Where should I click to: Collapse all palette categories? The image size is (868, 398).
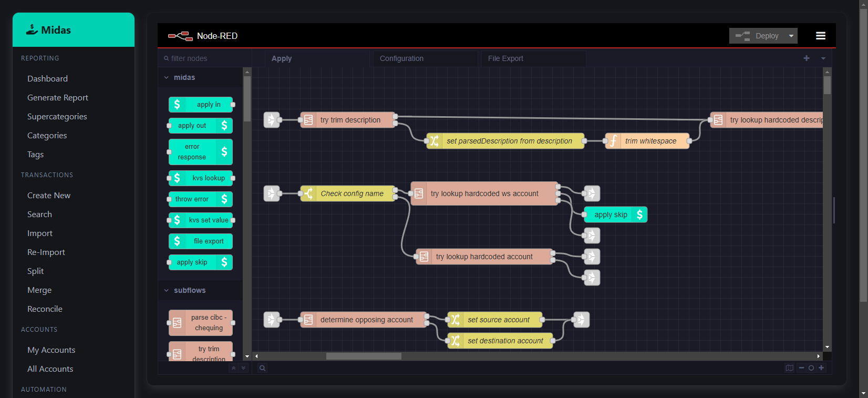click(x=234, y=368)
